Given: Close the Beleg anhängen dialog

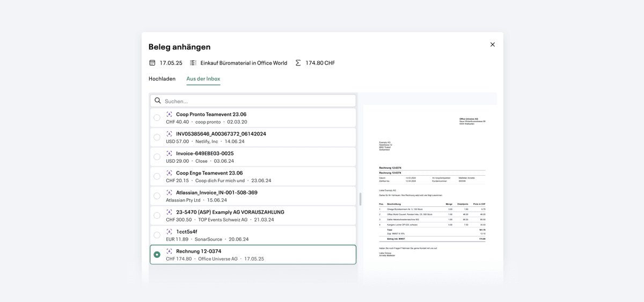Looking at the screenshot, I should pos(493,45).
